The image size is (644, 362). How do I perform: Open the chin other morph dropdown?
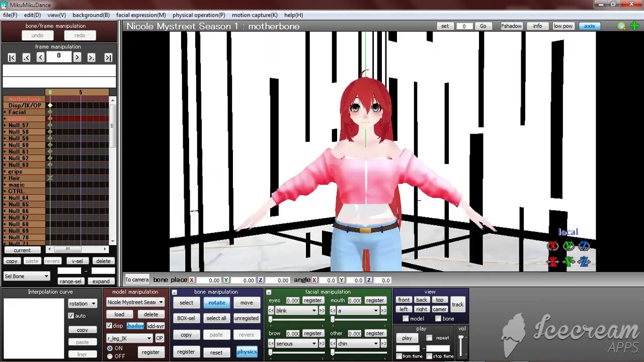coord(358,344)
